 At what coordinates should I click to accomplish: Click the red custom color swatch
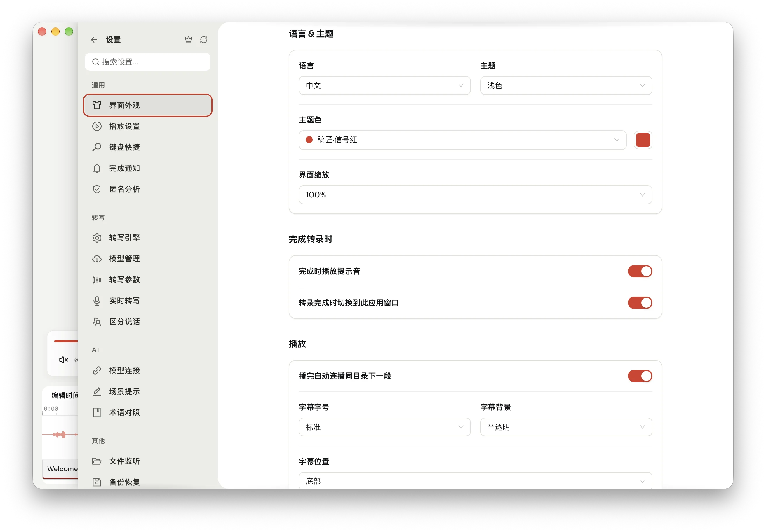(643, 140)
